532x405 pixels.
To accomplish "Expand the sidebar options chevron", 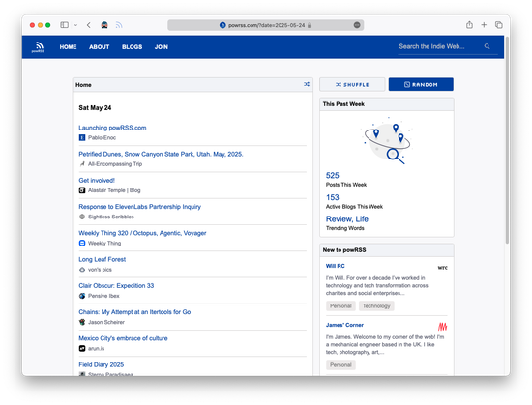I will pos(75,25).
